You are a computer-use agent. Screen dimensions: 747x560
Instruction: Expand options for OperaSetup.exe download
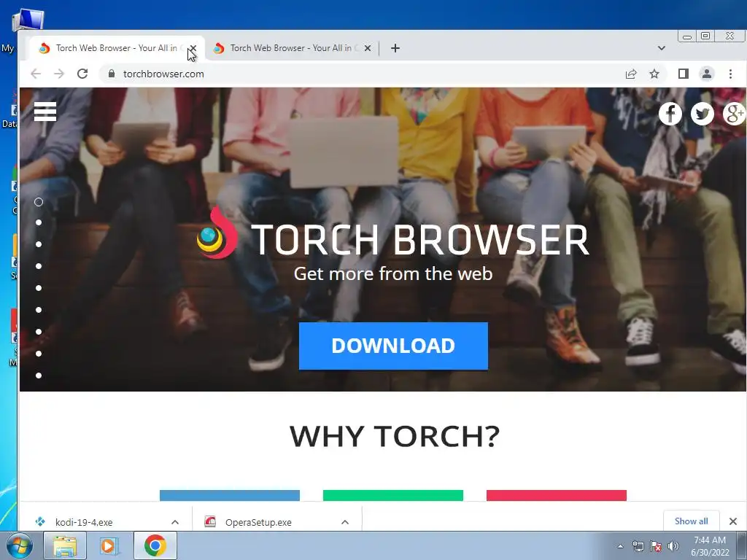coord(345,522)
